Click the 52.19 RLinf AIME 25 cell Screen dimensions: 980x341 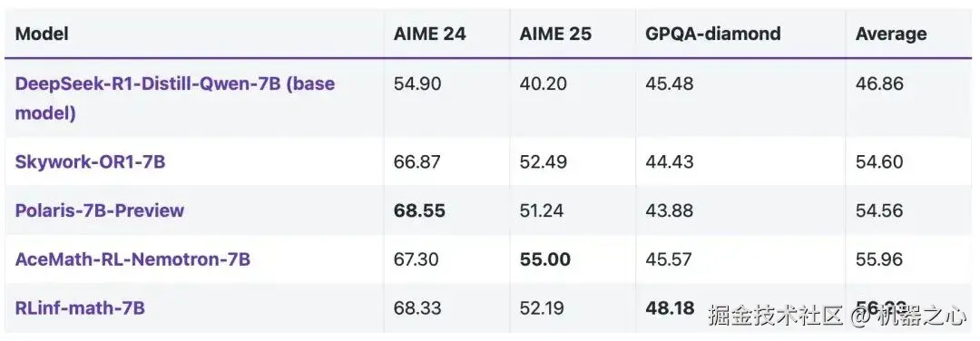click(x=542, y=308)
